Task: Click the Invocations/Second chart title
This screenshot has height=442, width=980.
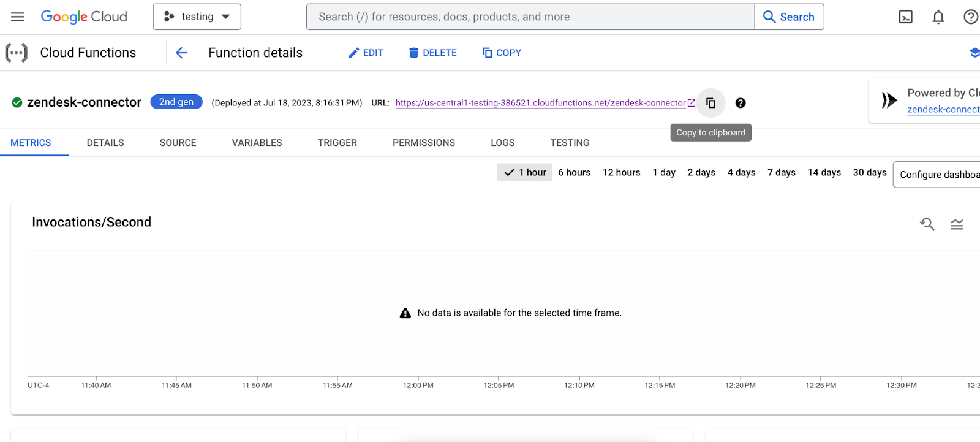Action: [92, 222]
